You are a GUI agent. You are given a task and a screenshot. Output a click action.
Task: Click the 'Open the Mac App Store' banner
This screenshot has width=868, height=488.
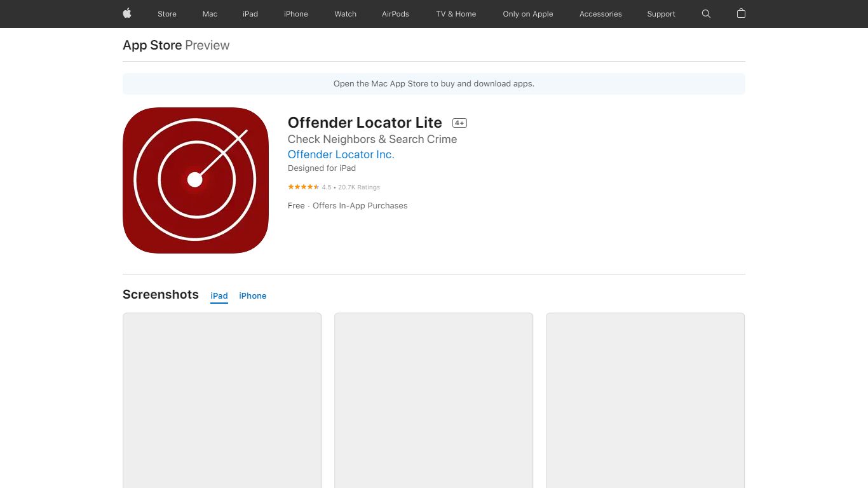[x=434, y=84]
